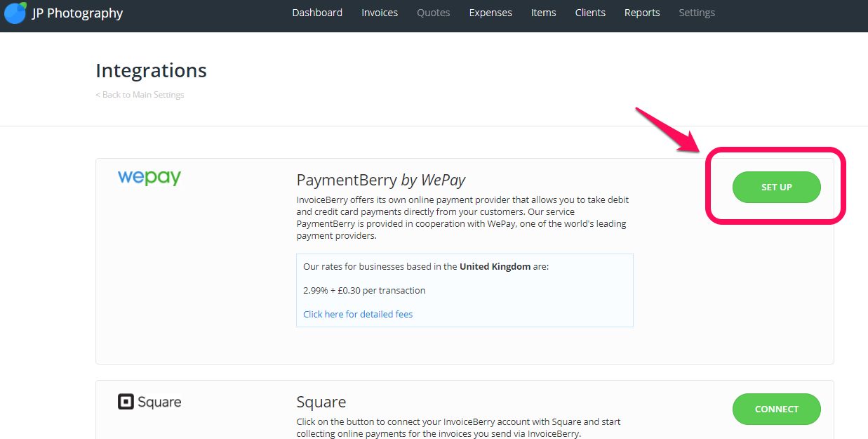Viewport: 868px width, 439px height.
Task: Click the WePay logo
Action: (x=149, y=178)
